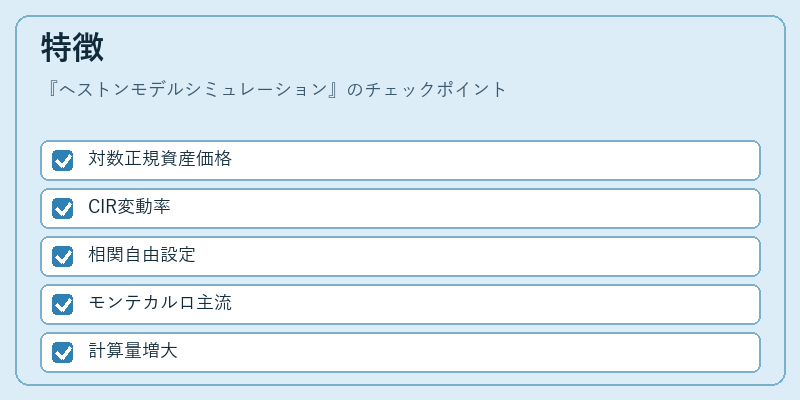Viewport: 800px width, 400px height.
Task: Untick the モンテカルロ主流 checkbox
Action: coord(62,304)
